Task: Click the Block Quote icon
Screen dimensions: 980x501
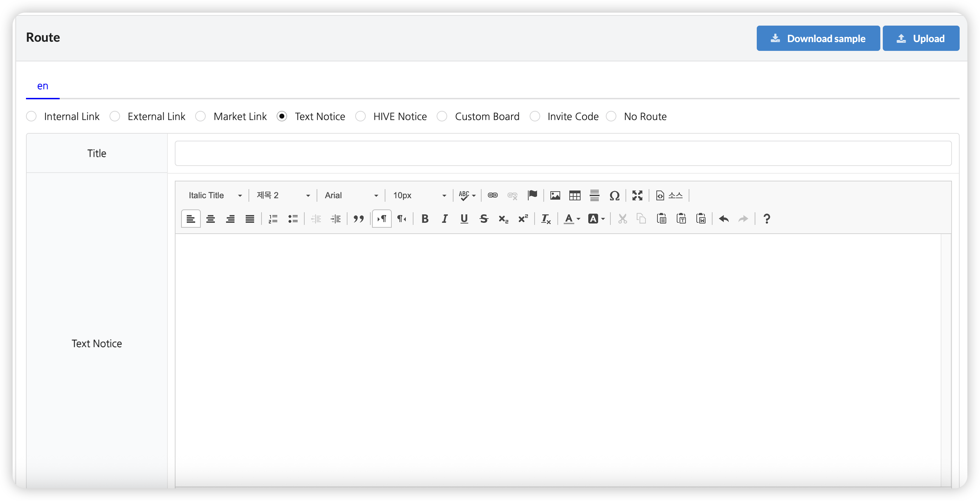Action: [358, 219]
